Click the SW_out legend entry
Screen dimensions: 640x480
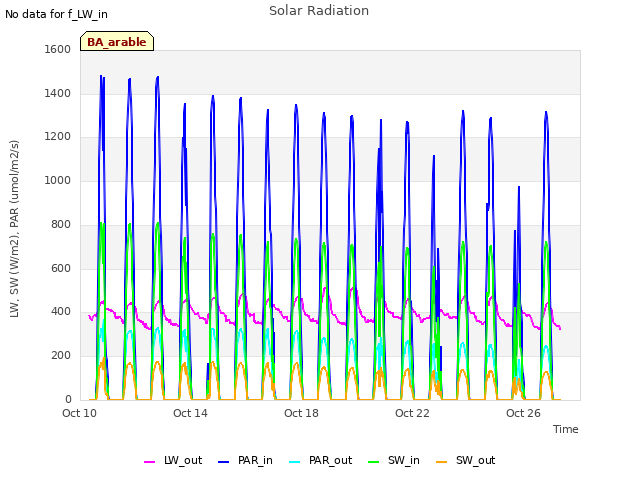click(466, 461)
